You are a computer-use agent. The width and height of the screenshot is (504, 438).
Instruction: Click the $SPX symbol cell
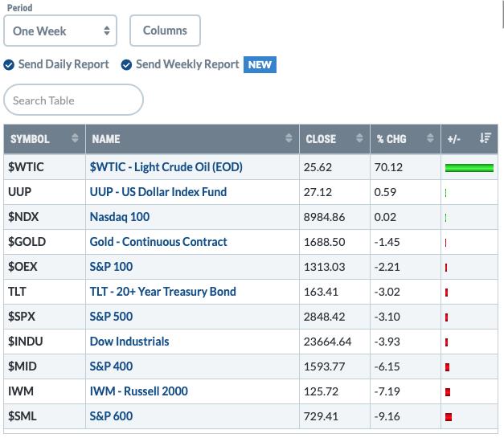click(45, 317)
